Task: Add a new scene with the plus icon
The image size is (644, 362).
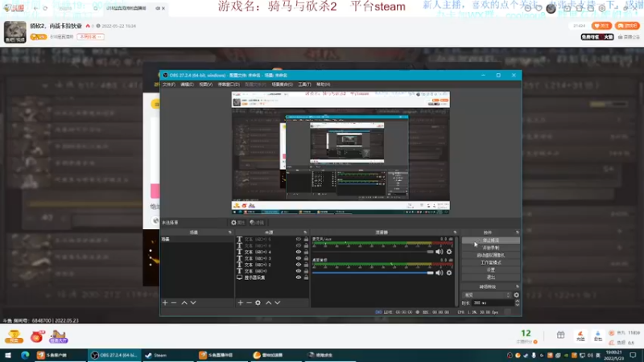Action: tap(165, 302)
